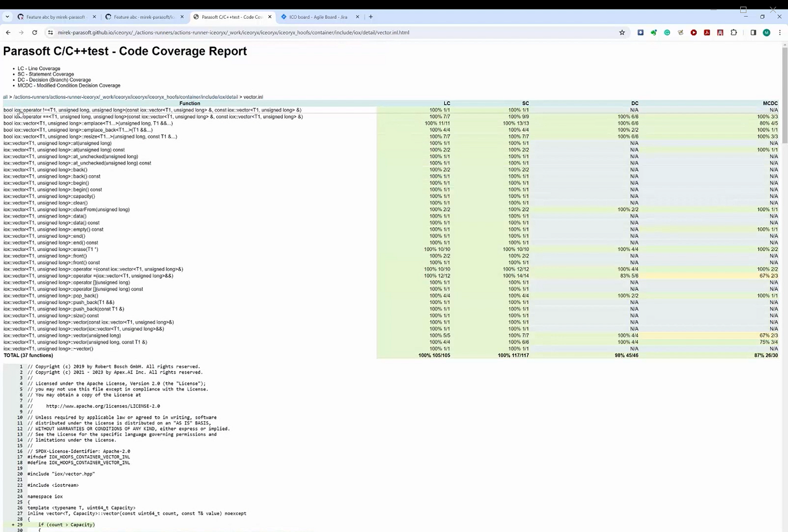This screenshot has height=532, width=788.
Task: Close the ICO board Jira tab
Action: pyautogui.click(x=358, y=17)
